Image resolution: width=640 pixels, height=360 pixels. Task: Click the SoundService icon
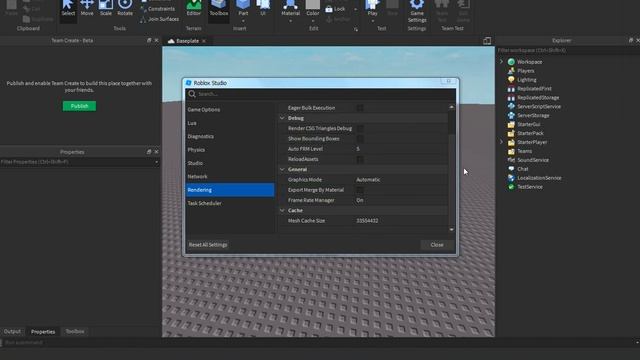(511, 160)
